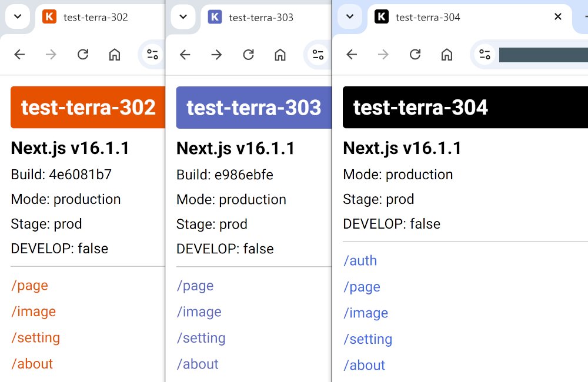The width and height of the screenshot is (588, 382).
Task: Click the orange test-terra-302 header banner
Action: 88,107
